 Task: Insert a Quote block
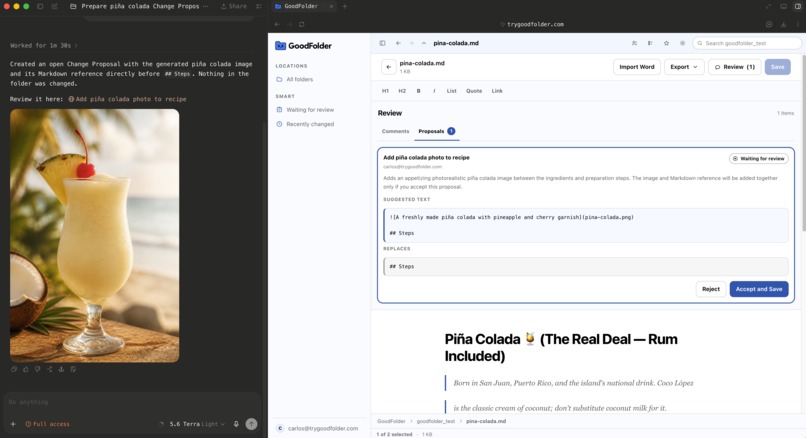474,91
